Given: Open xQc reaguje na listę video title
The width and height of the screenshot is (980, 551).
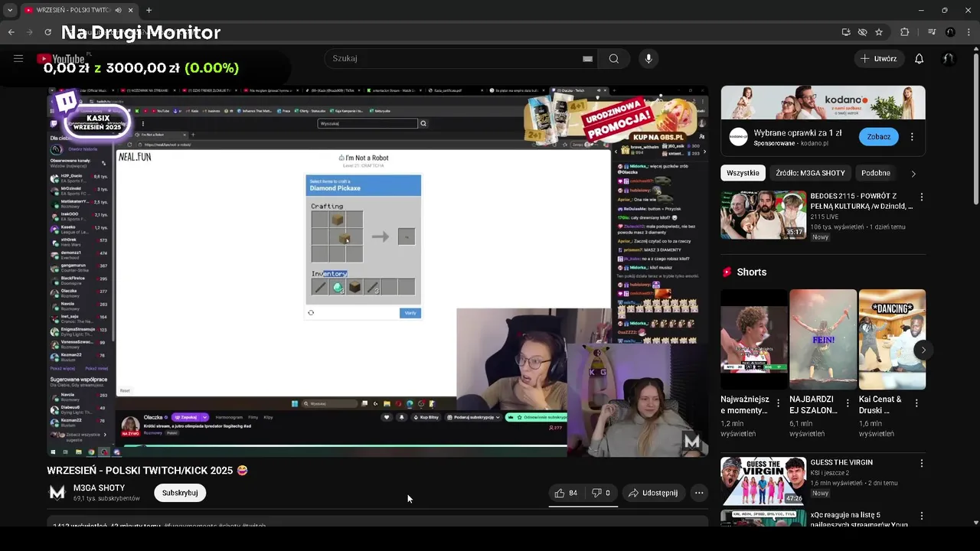Looking at the screenshot, I should click(861, 519).
